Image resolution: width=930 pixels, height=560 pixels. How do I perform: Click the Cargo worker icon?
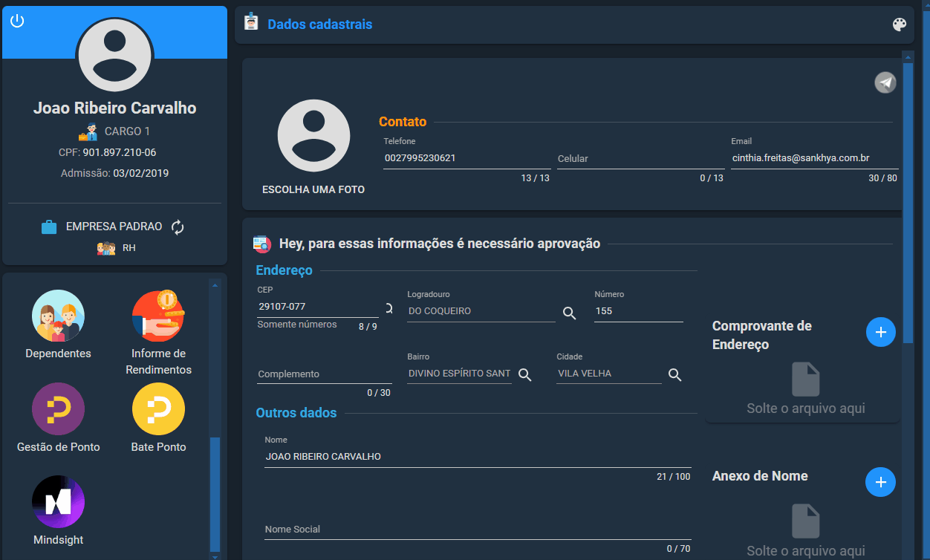[x=88, y=132]
